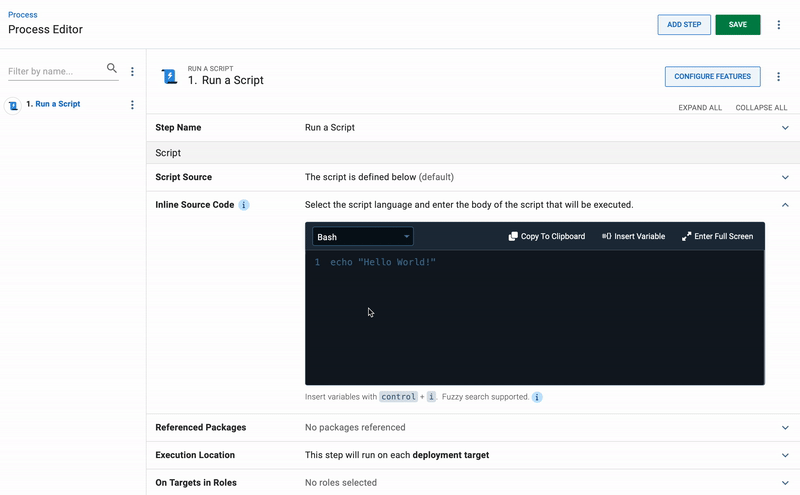Click the 'Script' section heading
The height and width of the screenshot is (495, 800).
pos(168,153)
